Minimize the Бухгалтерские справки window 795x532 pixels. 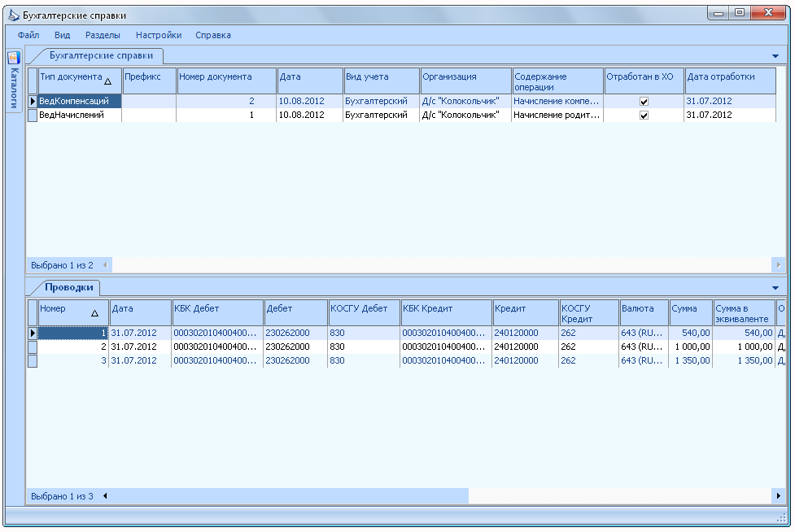[x=718, y=13]
